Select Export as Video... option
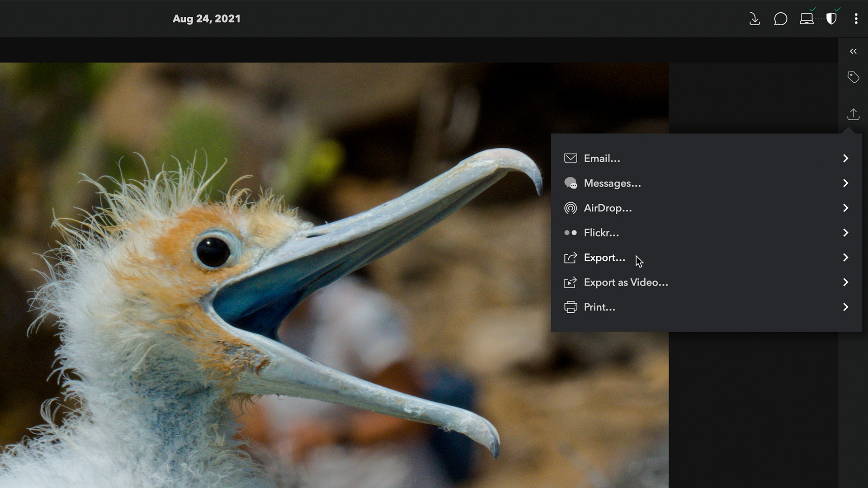The image size is (868, 488). (706, 282)
